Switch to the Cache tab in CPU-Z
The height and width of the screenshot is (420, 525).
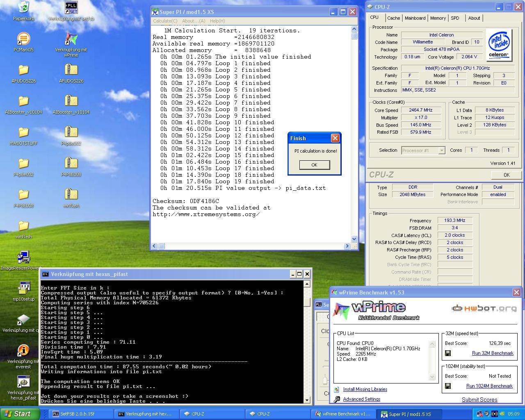(x=393, y=18)
